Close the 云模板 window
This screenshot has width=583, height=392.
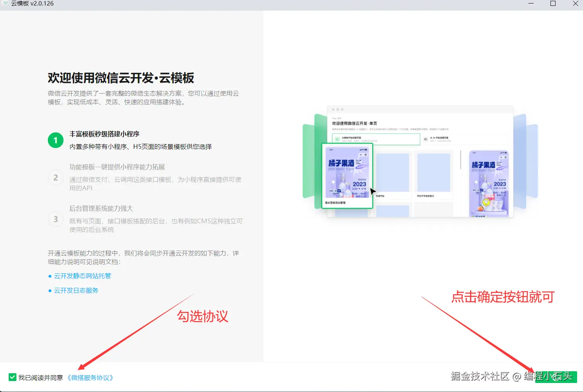tap(575, 4)
